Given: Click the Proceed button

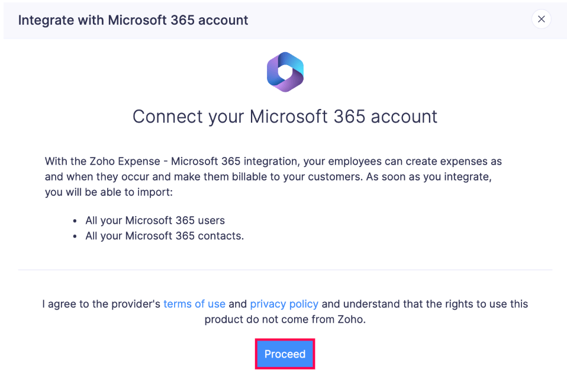Looking at the screenshot, I should pyautogui.click(x=285, y=354).
